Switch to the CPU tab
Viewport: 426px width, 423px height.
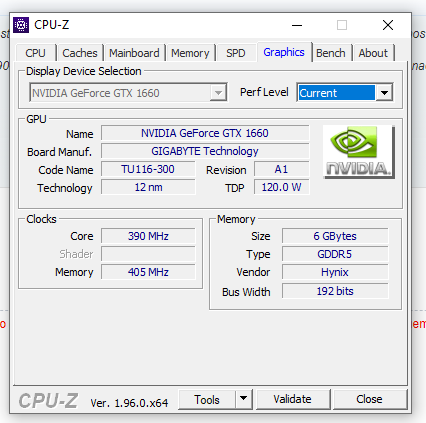35,53
